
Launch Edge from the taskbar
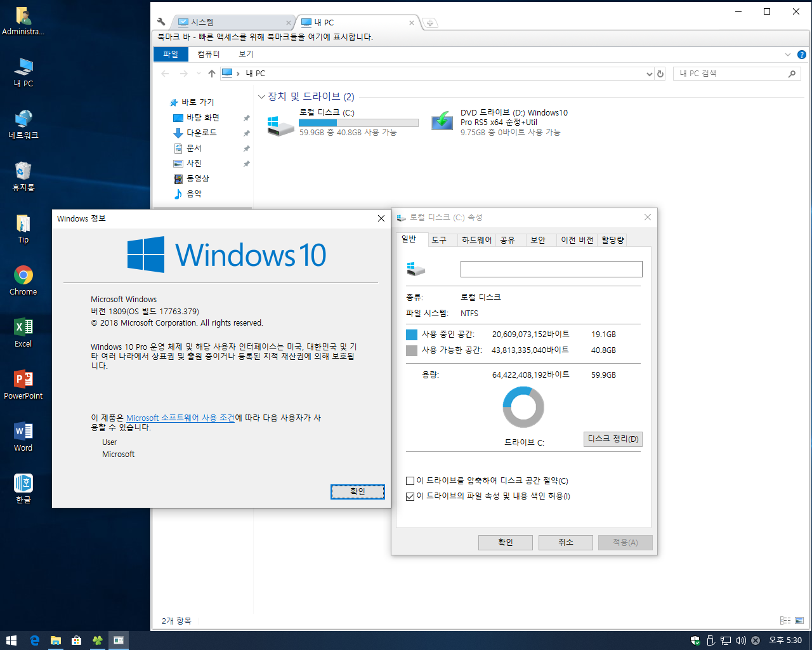[34, 640]
